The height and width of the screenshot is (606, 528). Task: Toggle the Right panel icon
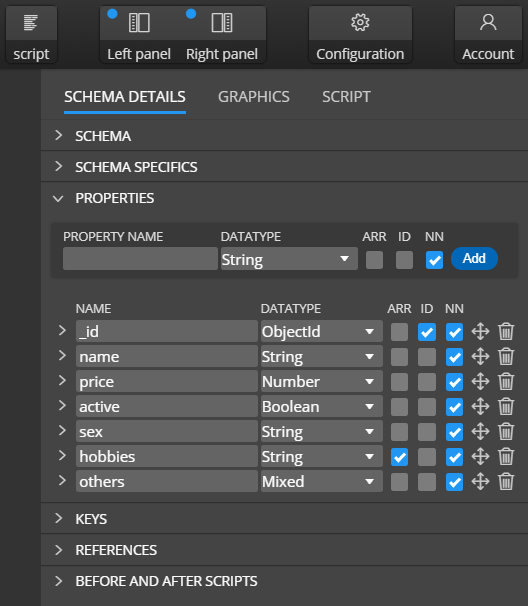222,22
